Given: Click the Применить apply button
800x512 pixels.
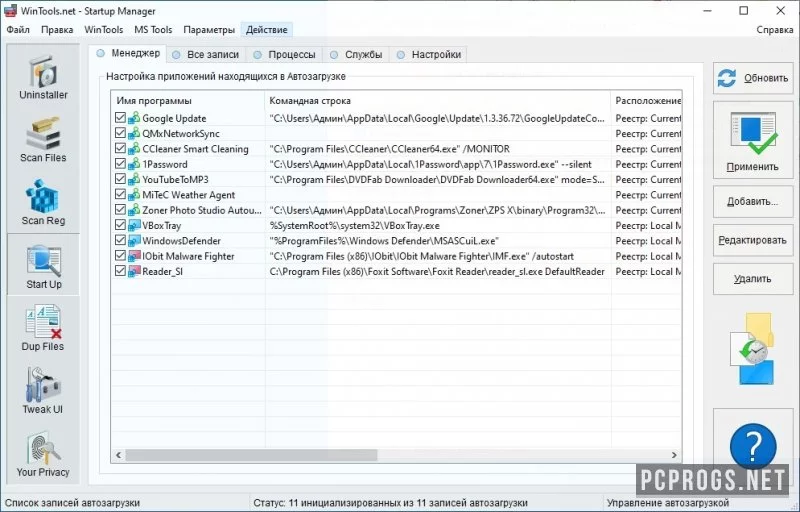Looking at the screenshot, I should 753,140.
